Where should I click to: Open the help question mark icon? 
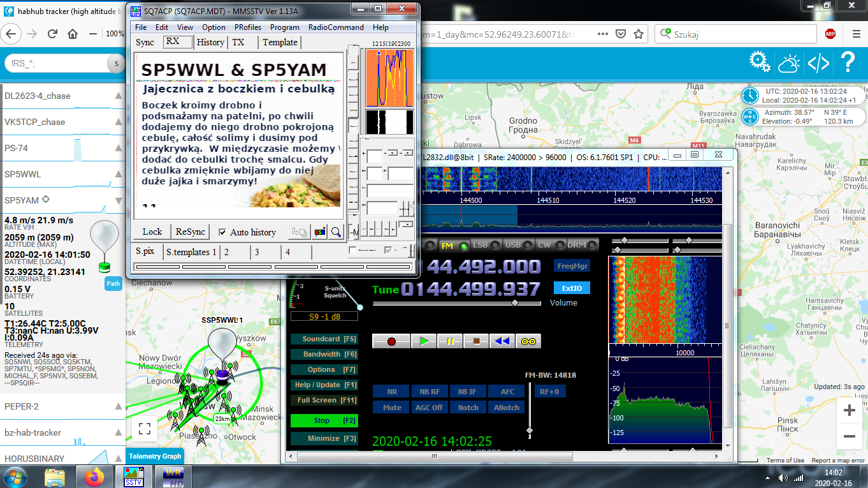click(848, 63)
